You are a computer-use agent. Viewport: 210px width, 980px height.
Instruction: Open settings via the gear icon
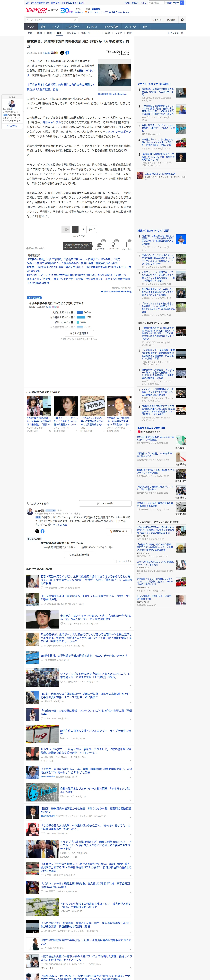[x=182, y=20]
